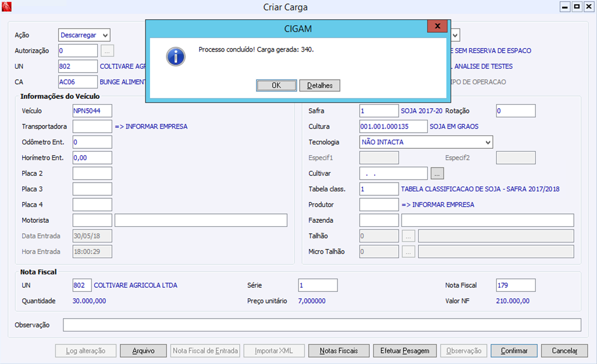This screenshot has width=597, height=364.
Task: Click the Importar XML button
Action: click(x=274, y=351)
